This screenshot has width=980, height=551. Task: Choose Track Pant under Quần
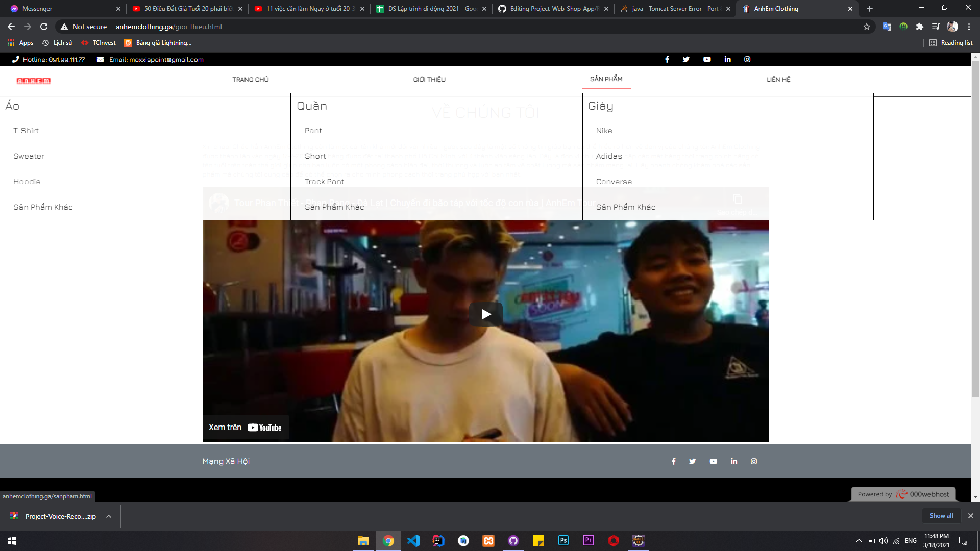(324, 182)
